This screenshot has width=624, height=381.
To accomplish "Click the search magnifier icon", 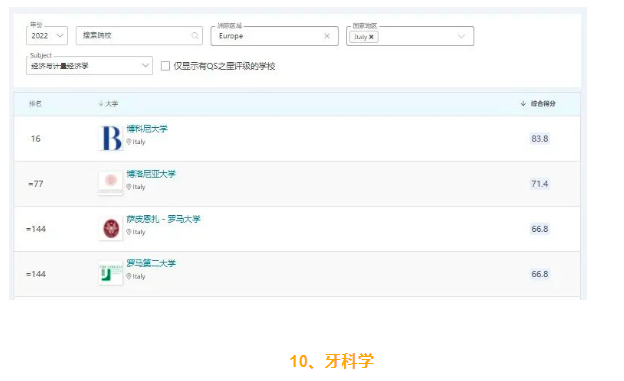I will click(x=195, y=35).
